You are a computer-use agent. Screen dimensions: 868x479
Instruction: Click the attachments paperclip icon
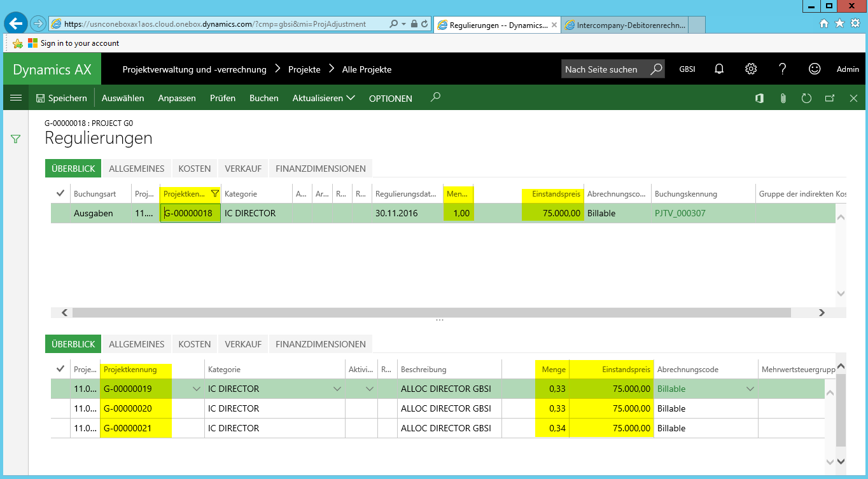tap(783, 98)
